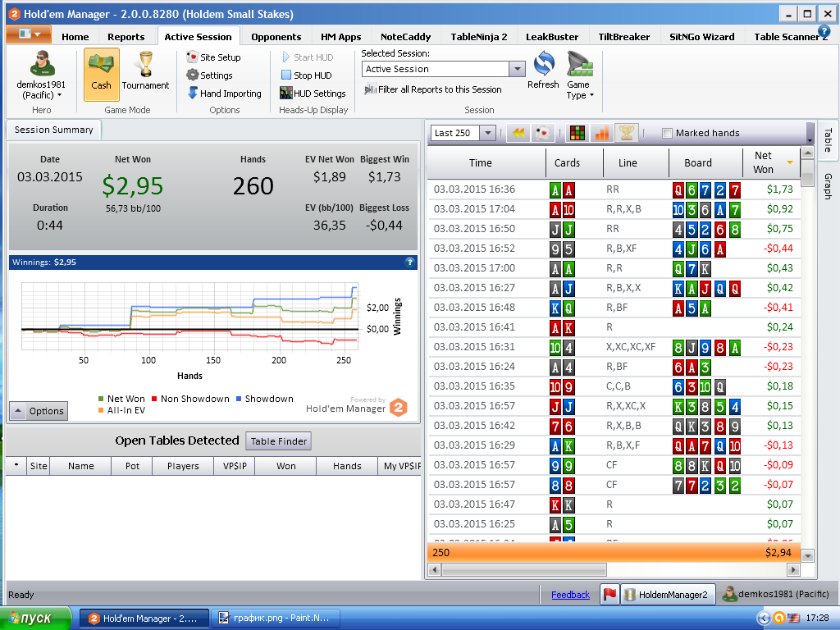Click Filter all Reports to this Session
This screenshot has width=840, height=630.
point(433,89)
